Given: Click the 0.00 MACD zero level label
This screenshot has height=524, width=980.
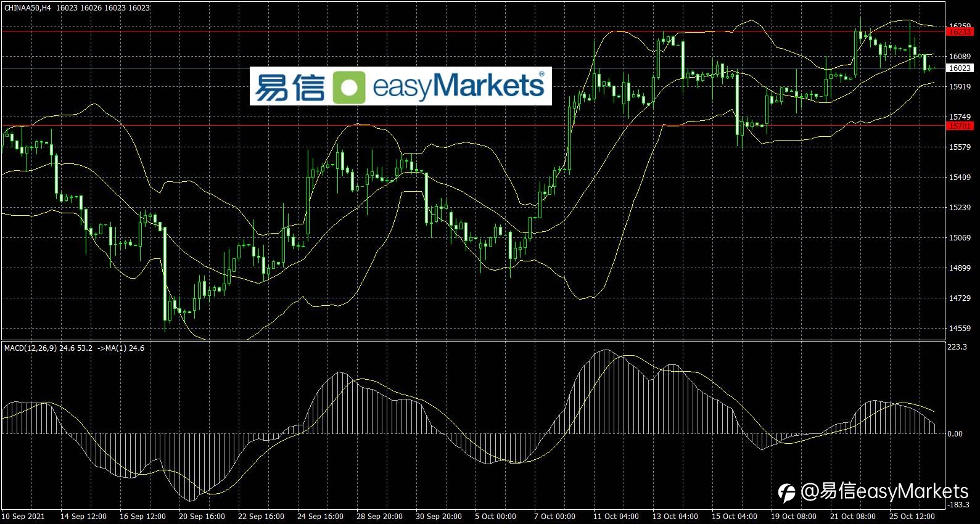Looking at the screenshot, I should [x=955, y=434].
